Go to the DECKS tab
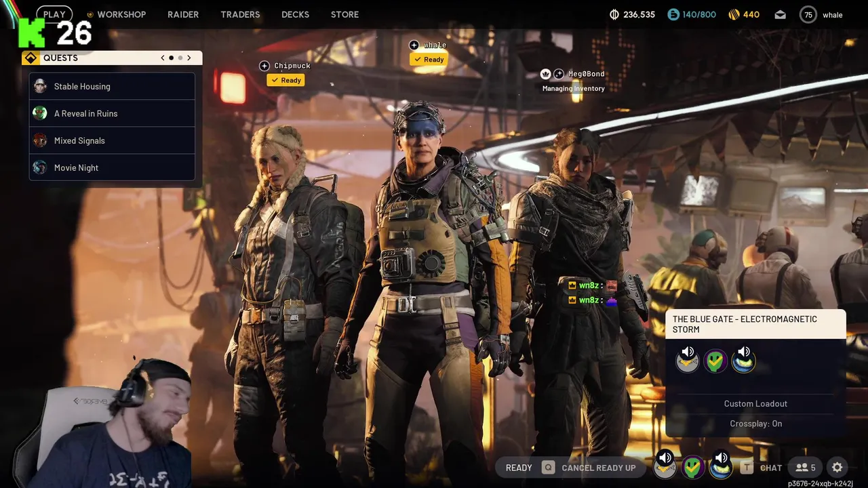This screenshot has width=868, height=488. (295, 14)
